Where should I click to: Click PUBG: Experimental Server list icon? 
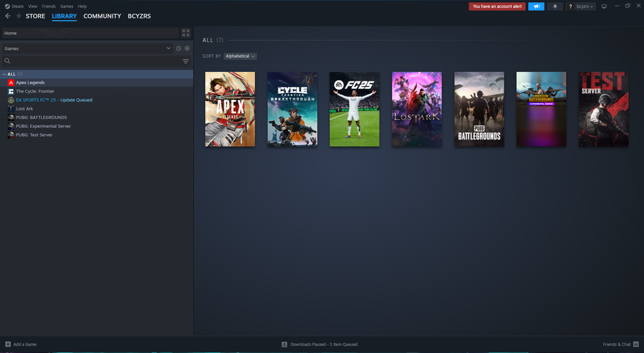(11, 126)
